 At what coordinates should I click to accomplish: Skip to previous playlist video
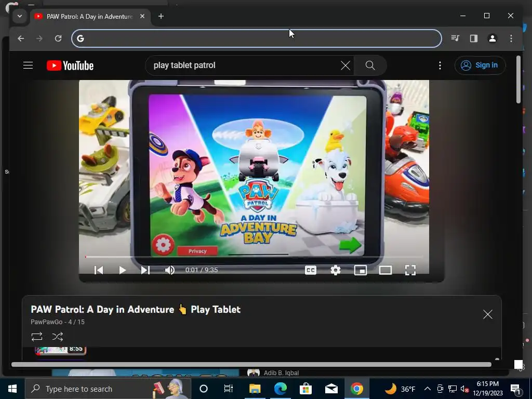(x=98, y=270)
